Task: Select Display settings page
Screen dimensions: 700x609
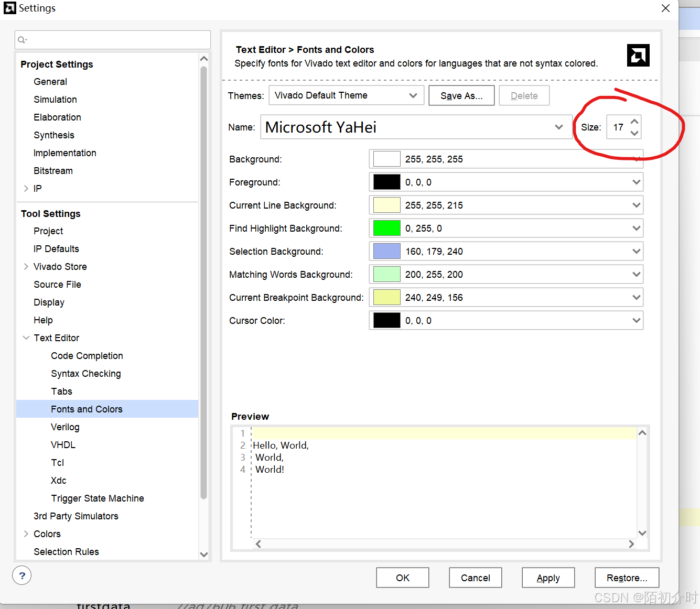Action: click(49, 302)
